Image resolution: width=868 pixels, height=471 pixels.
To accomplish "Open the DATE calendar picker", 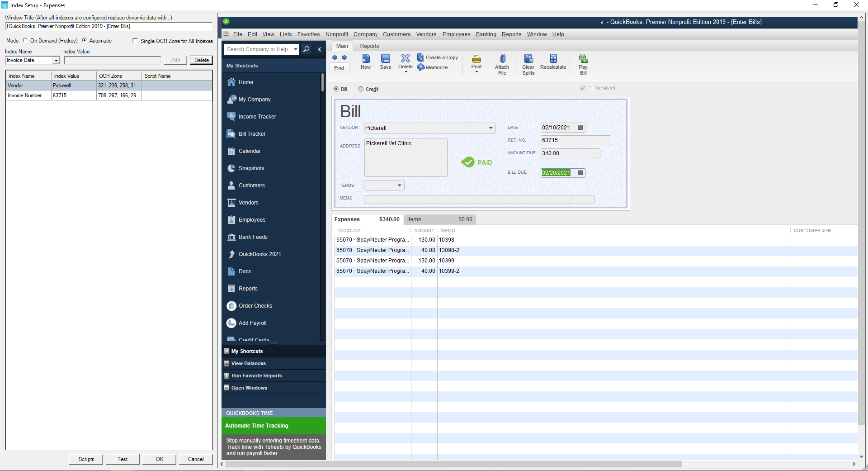I will click(x=580, y=128).
